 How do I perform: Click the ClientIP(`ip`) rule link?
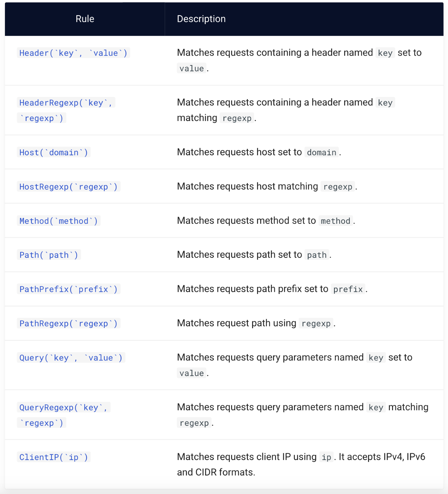click(53, 457)
